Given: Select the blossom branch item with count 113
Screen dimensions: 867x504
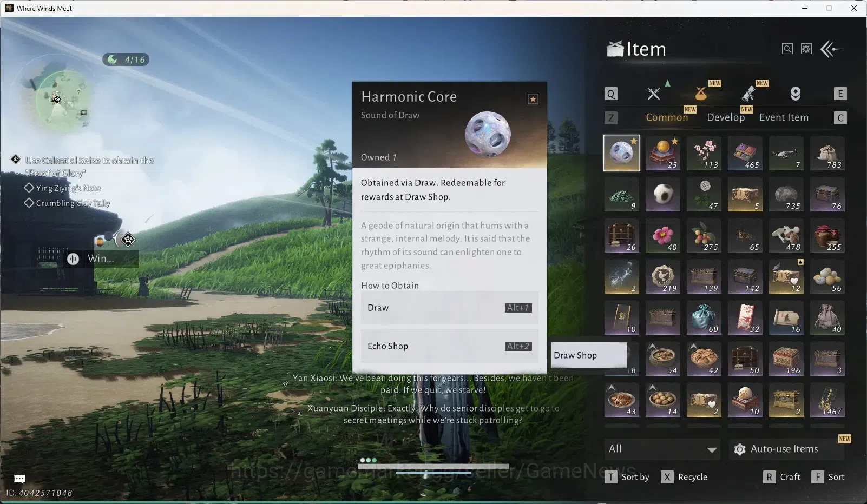Looking at the screenshot, I should pos(704,153).
